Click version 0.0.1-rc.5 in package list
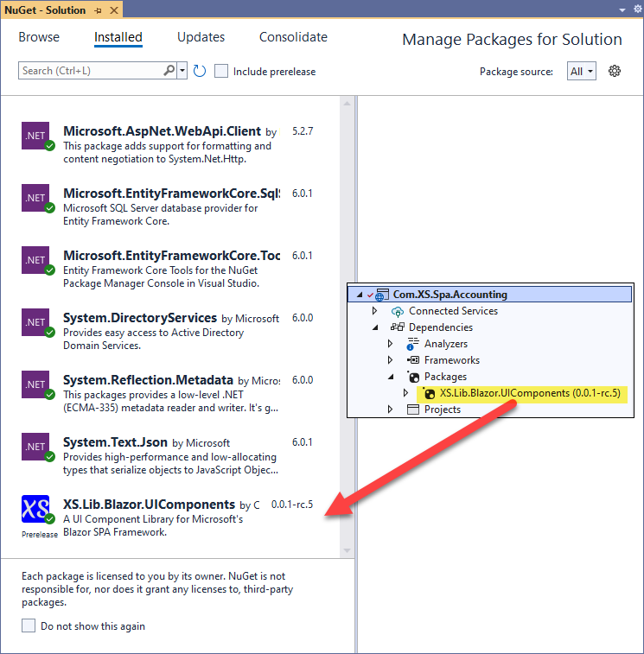The width and height of the screenshot is (644, 654). tap(292, 505)
